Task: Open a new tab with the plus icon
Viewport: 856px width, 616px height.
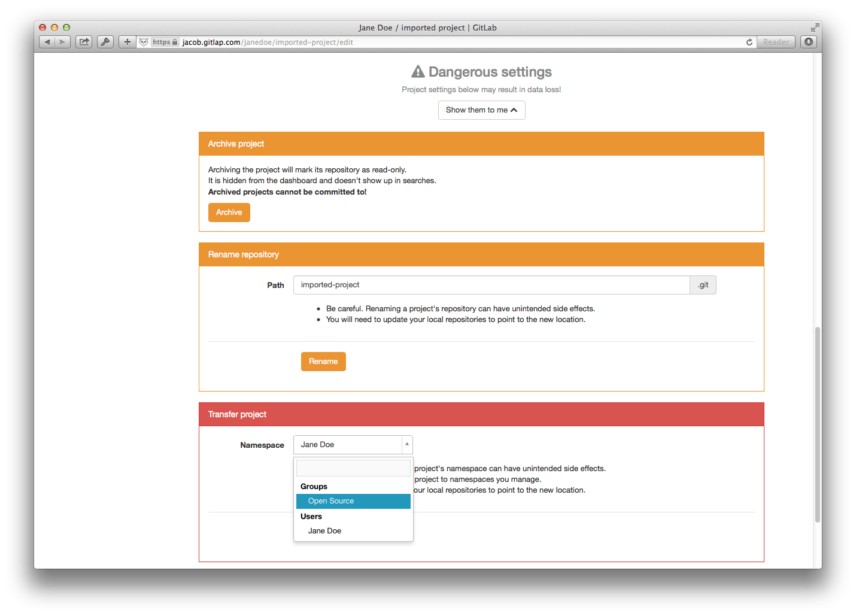Action: coord(127,42)
